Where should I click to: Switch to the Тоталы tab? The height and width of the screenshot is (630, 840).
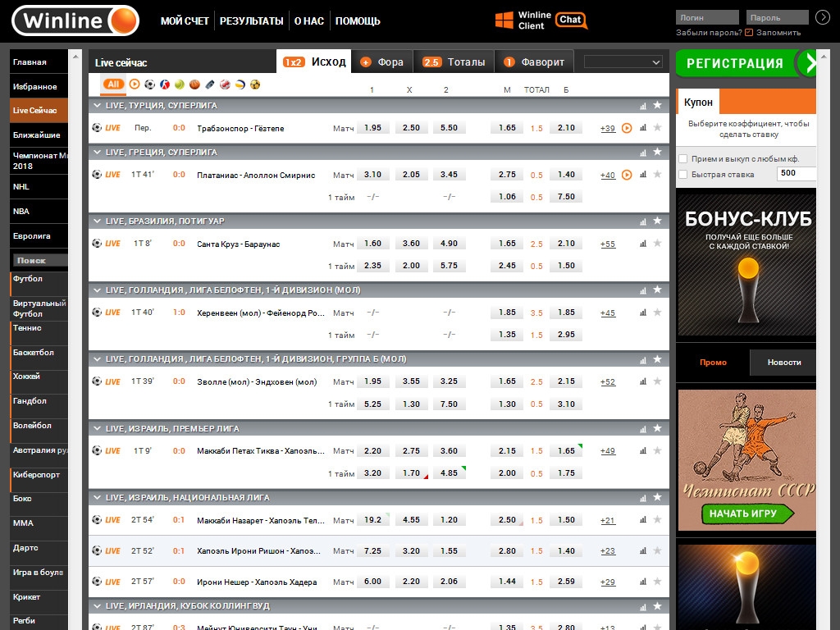tap(454, 62)
